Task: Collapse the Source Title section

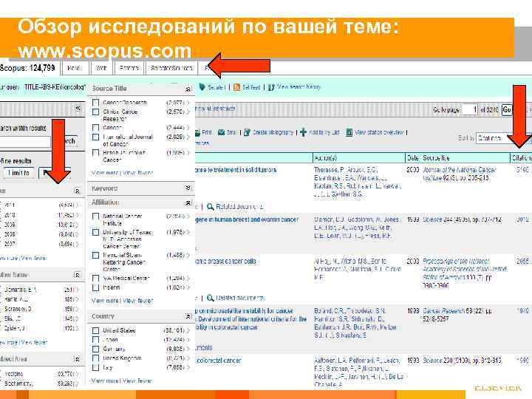Action: [188, 89]
